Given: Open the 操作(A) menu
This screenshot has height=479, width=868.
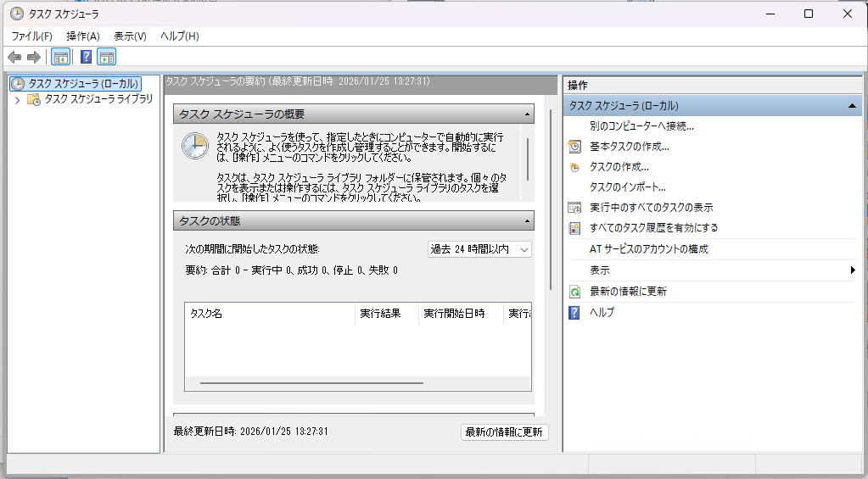Looking at the screenshot, I should click(x=82, y=36).
